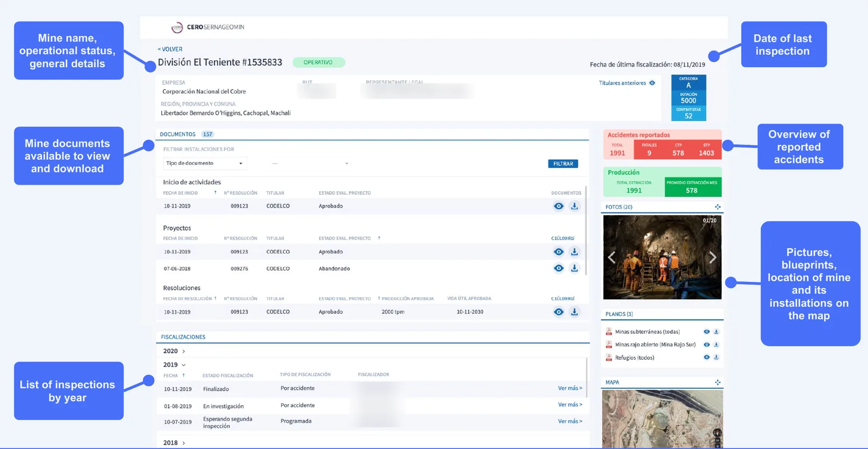Open Ver más for the Finalizado inspection

(x=570, y=388)
